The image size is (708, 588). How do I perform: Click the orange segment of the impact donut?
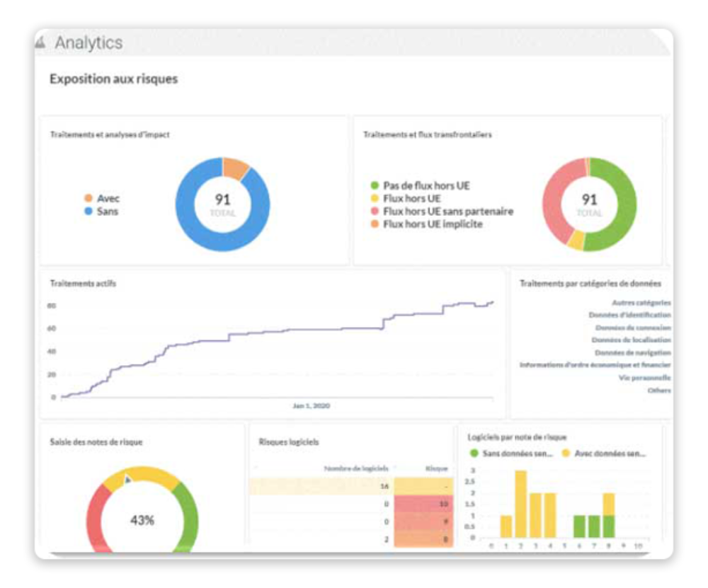(235, 168)
